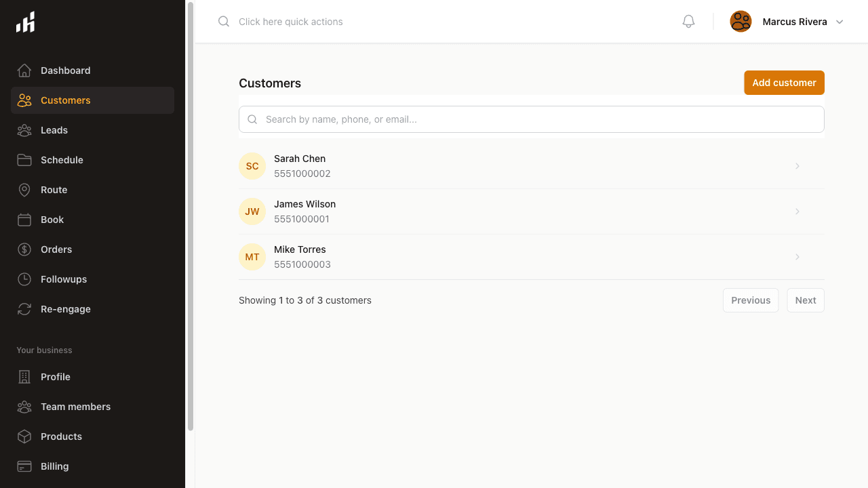
Task: Open the Followups clock icon
Action: 24,279
